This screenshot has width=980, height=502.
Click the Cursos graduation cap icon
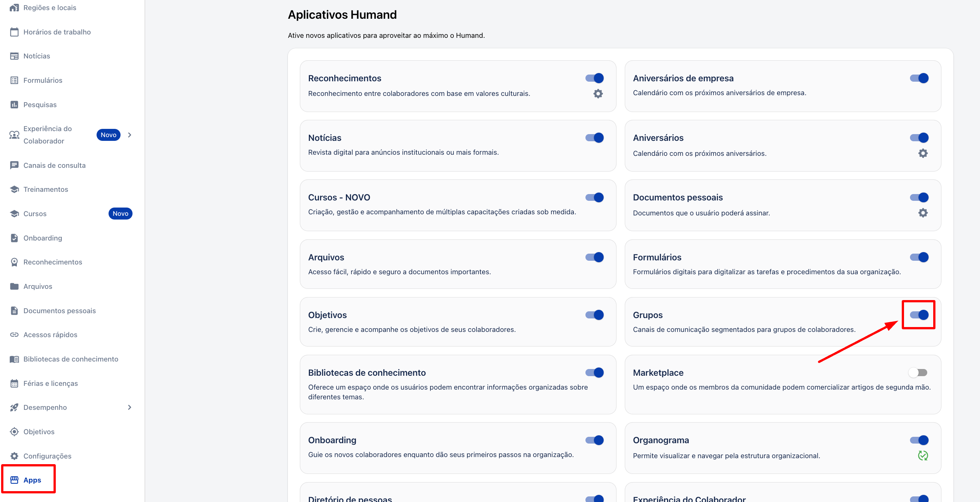pyautogui.click(x=14, y=214)
